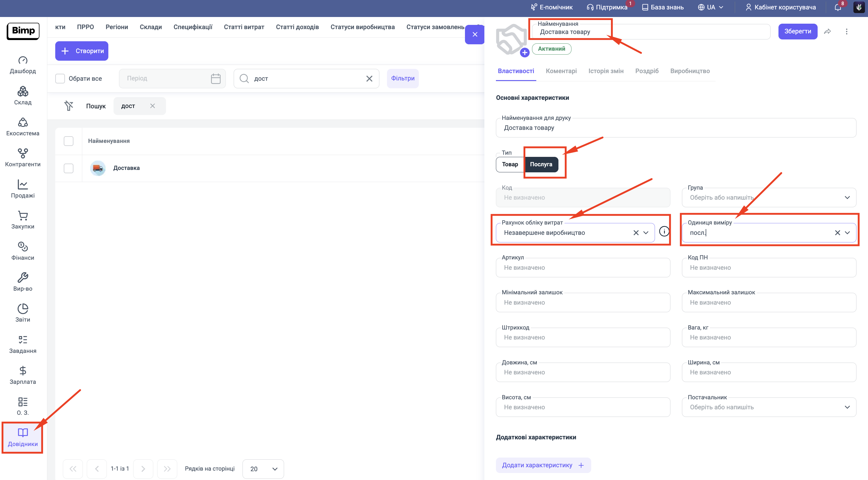The image size is (868, 480).
Task: Expand rows-per-page dropdown showing 20
Action: click(263, 468)
